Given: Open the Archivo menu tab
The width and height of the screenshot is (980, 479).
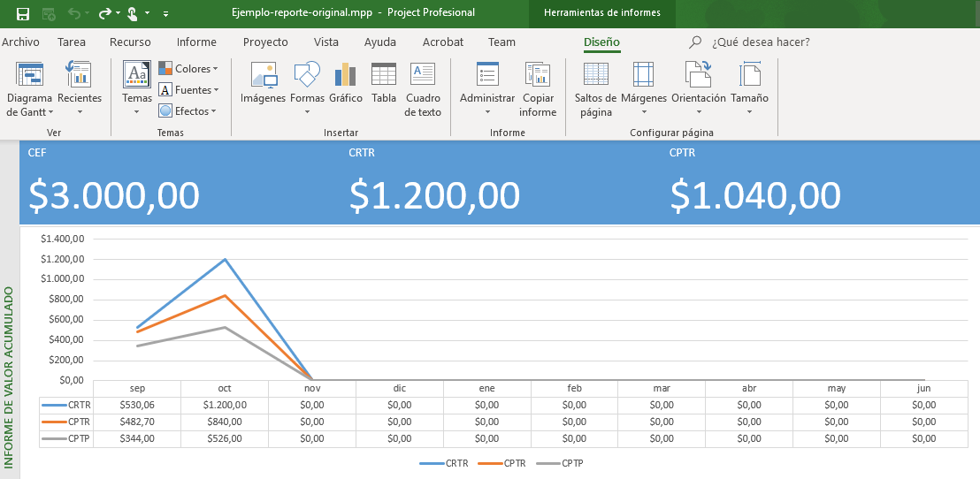Looking at the screenshot, I should (20, 42).
